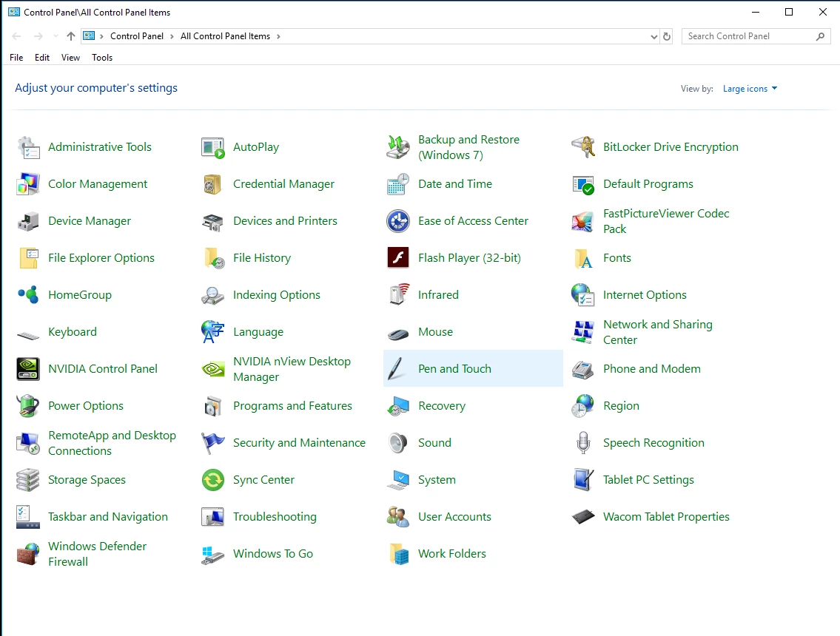Image resolution: width=840 pixels, height=636 pixels.
Task: Open the Sync Center icon
Action: 212,480
